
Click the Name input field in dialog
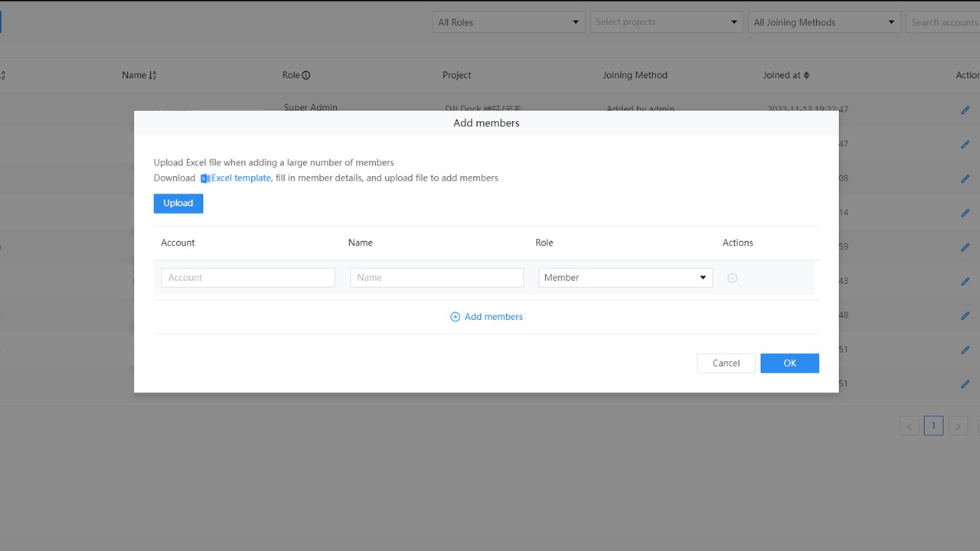436,278
